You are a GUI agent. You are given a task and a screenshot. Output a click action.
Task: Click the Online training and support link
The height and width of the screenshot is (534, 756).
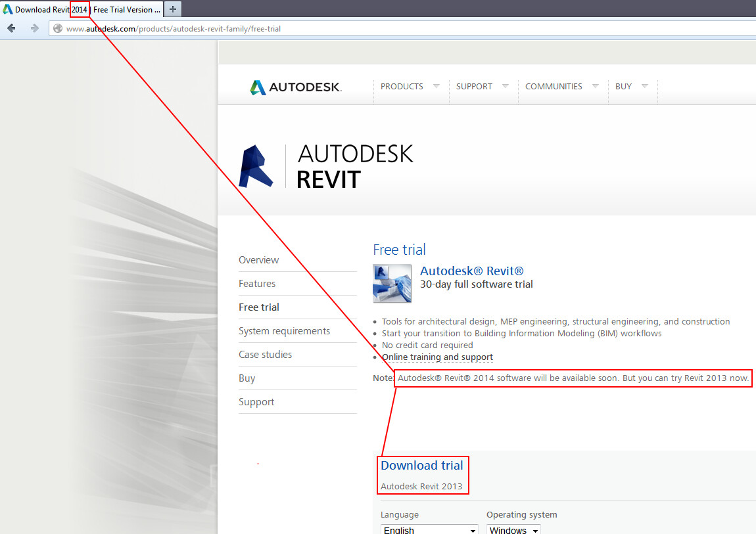tap(437, 357)
